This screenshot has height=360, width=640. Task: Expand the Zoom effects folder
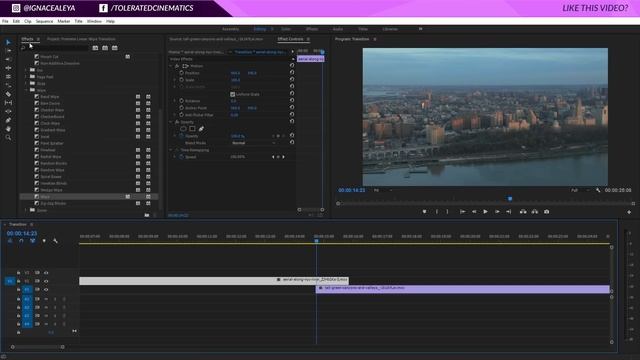coord(26,210)
